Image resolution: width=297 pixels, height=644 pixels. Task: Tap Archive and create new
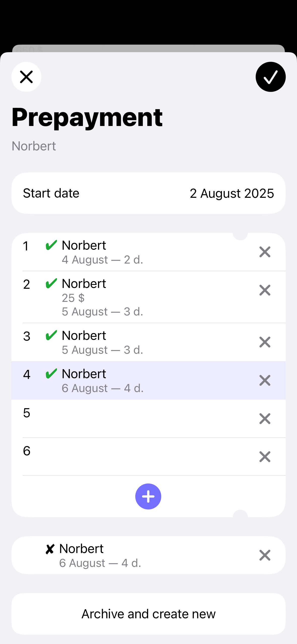148,614
